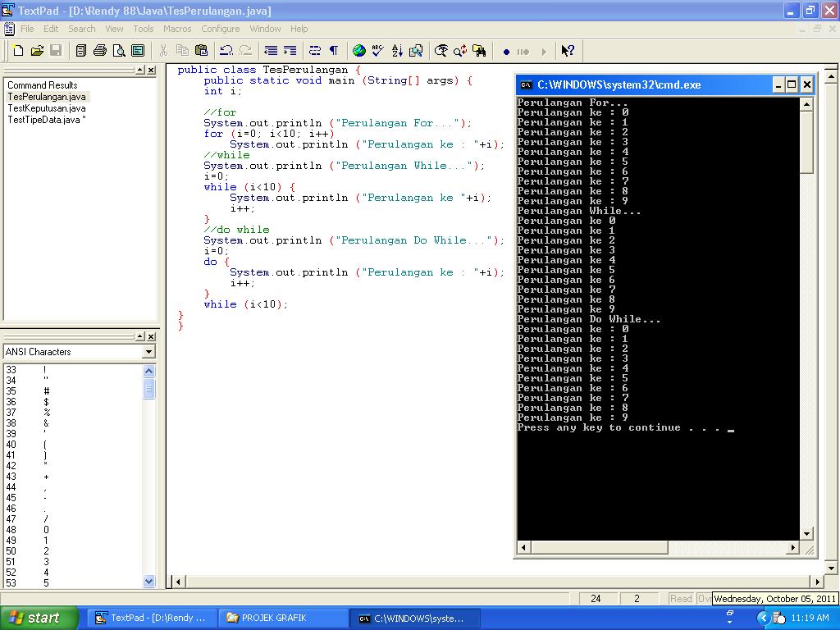This screenshot has width=840, height=630.
Task: Click the Open file folder icon
Action: pos(37,51)
